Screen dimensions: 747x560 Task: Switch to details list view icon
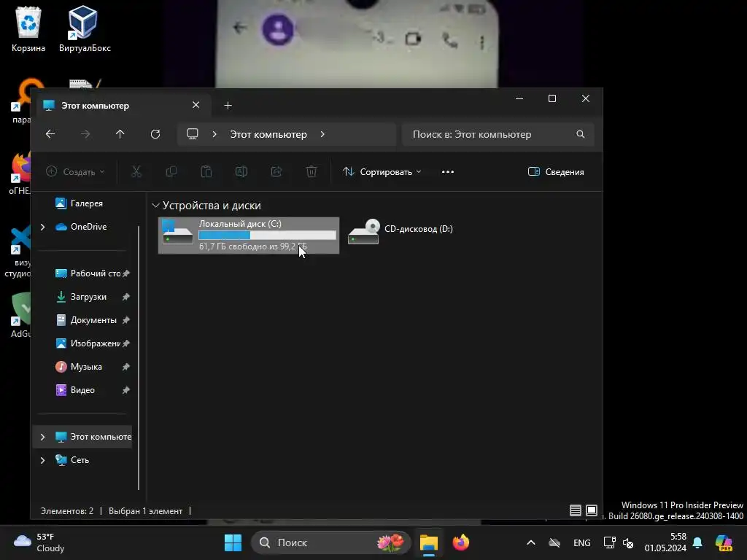coord(576,510)
